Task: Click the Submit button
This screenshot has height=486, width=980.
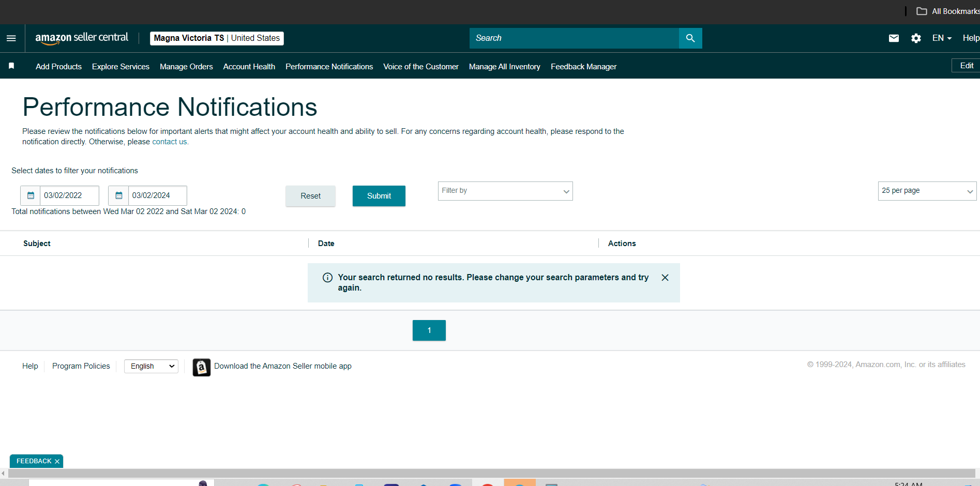Action: (379, 196)
